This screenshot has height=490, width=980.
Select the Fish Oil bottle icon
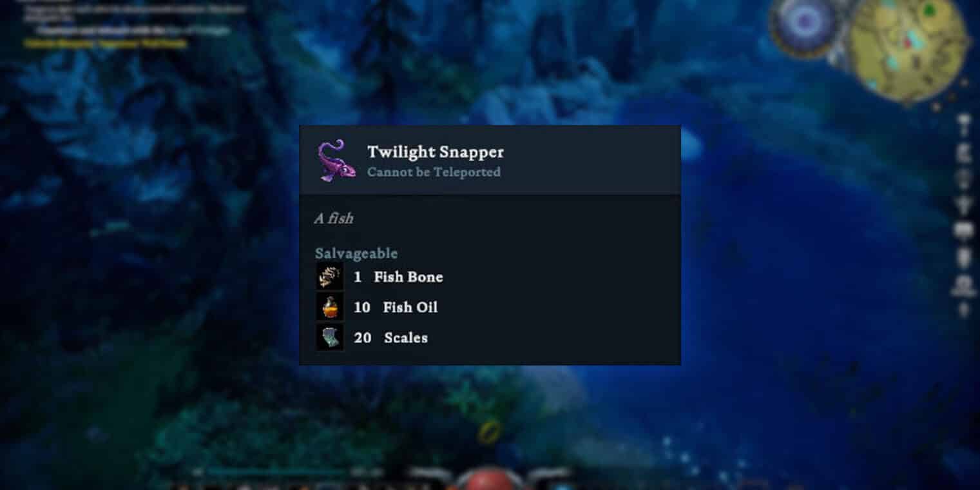coord(330,307)
